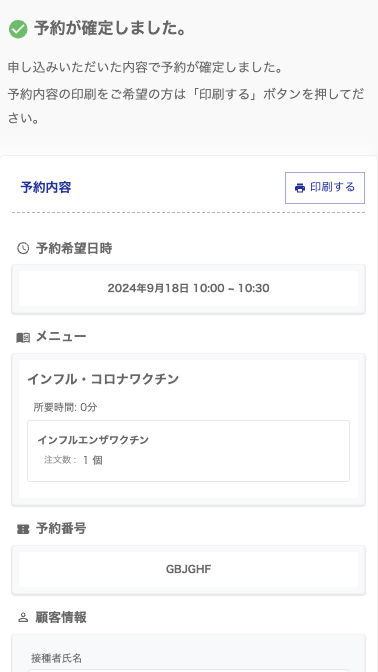Click the インフル・コロナワクチン menu title
This screenshot has width=378, height=672.
coord(103,379)
